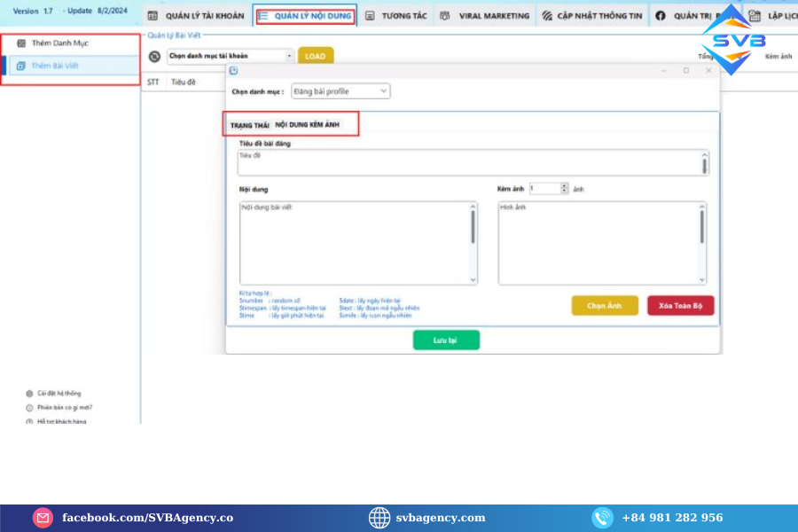
Task: Click the Viral Marketing tab icon
Action: (x=444, y=16)
